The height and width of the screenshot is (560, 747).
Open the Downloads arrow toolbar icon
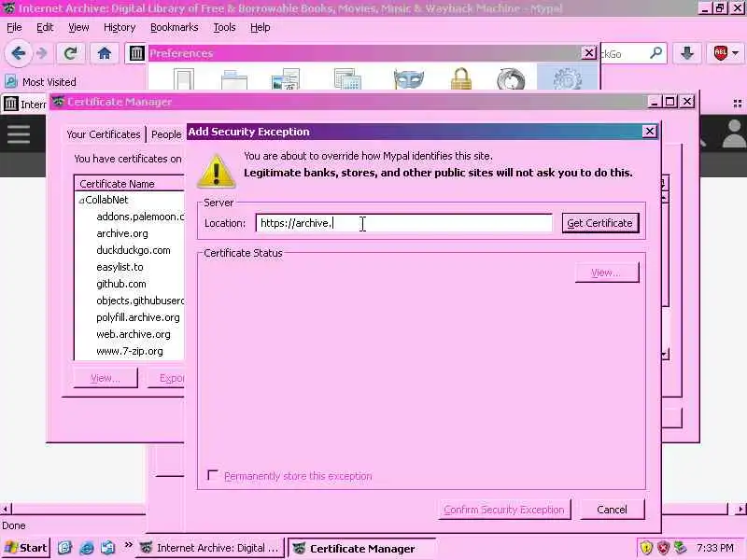point(686,53)
